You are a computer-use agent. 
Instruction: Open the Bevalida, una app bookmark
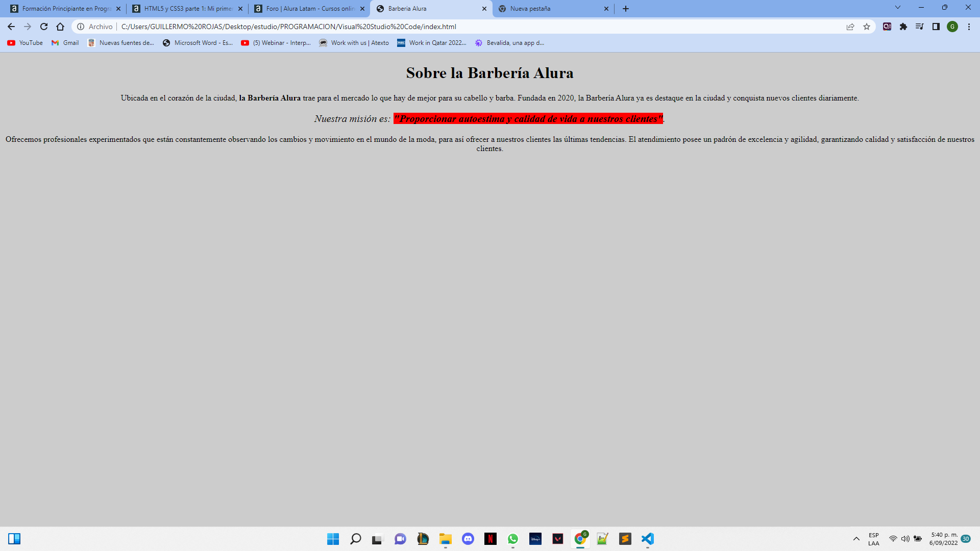509,43
